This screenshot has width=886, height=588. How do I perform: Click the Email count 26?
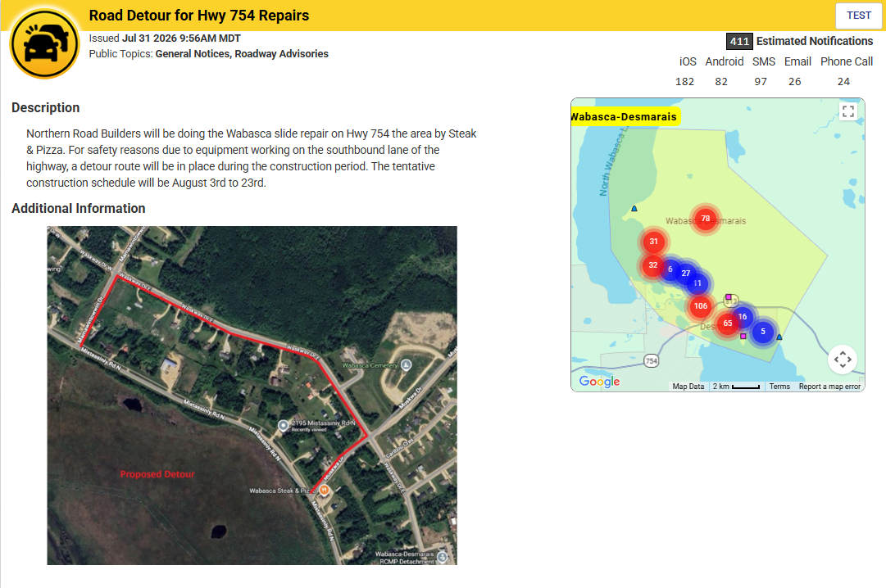[x=794, y=81]
